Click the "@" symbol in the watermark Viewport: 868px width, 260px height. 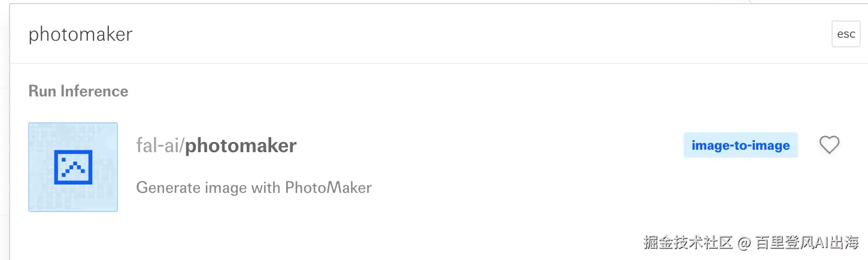[744, 243]
